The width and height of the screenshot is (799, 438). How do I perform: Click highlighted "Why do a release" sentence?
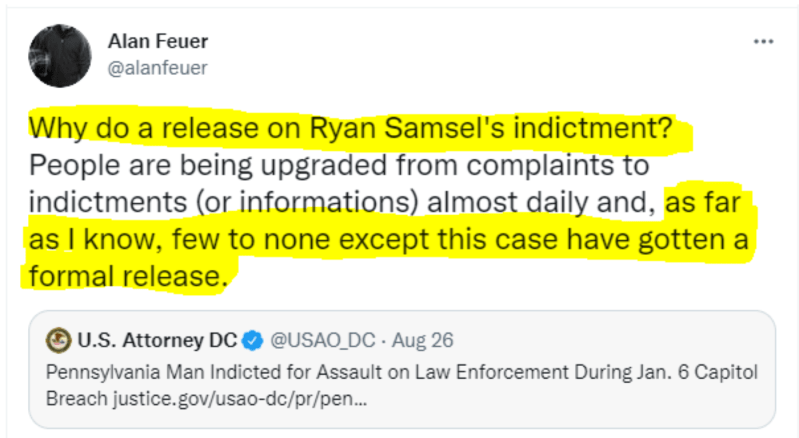coord(150,130)
